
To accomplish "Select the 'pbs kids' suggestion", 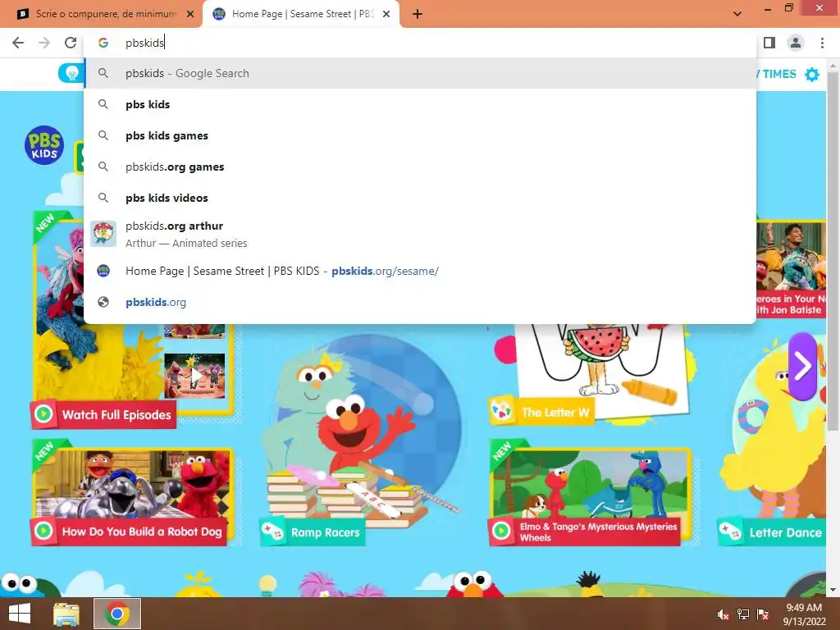I will click(420, 104).
